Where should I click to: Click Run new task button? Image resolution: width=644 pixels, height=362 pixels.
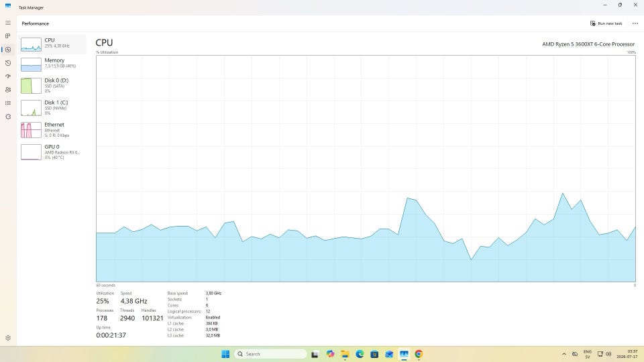[606, 23]
